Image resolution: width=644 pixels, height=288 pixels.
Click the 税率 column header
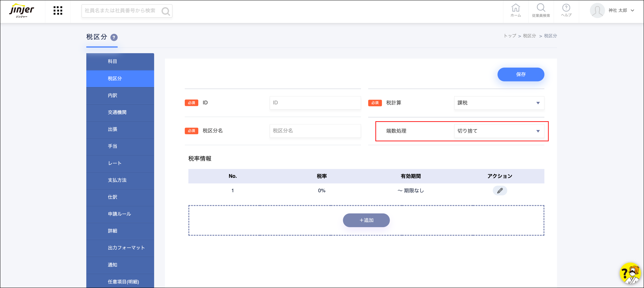click(x=322, y=176)
